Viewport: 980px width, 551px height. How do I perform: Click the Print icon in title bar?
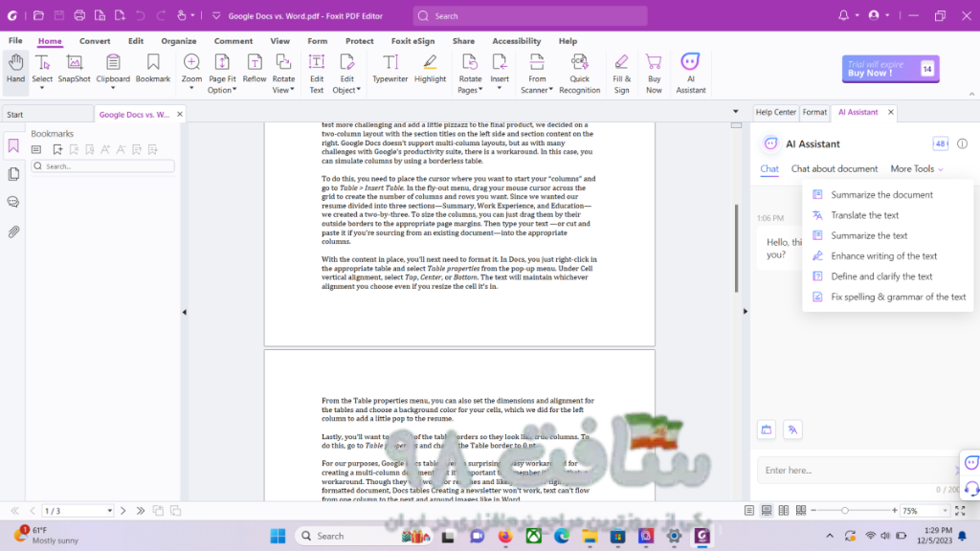click(x=79, y=15)
